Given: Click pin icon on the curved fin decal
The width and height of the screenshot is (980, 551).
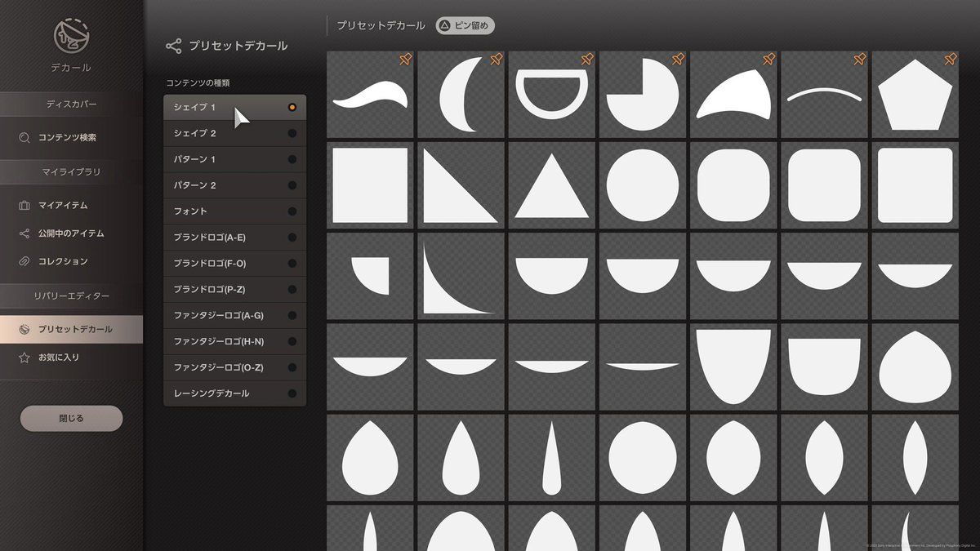Looking at the screenshot, I should (x=768, y=60).
